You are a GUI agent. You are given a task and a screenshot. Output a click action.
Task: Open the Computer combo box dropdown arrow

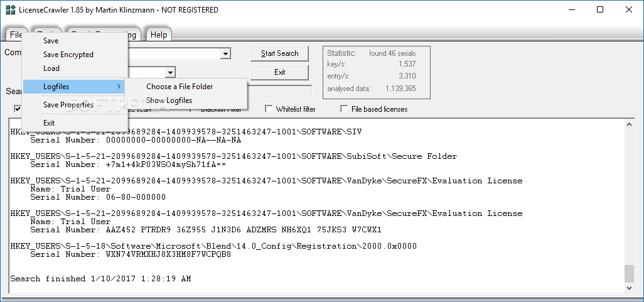tap(225, 54)
